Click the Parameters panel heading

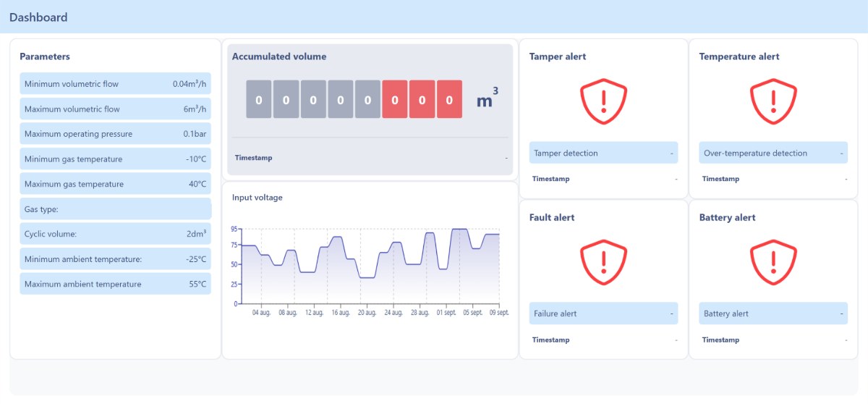45,56
